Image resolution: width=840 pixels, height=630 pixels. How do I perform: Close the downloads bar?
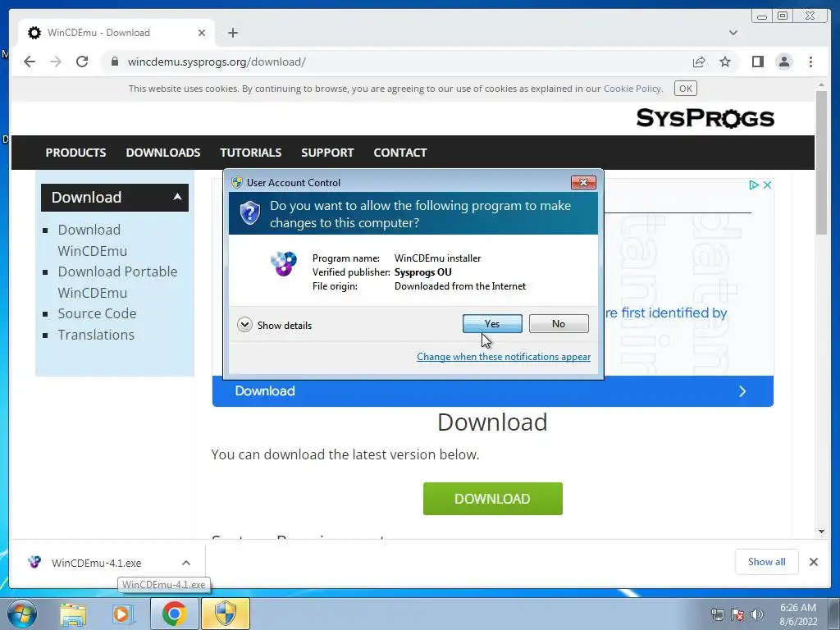813,562
